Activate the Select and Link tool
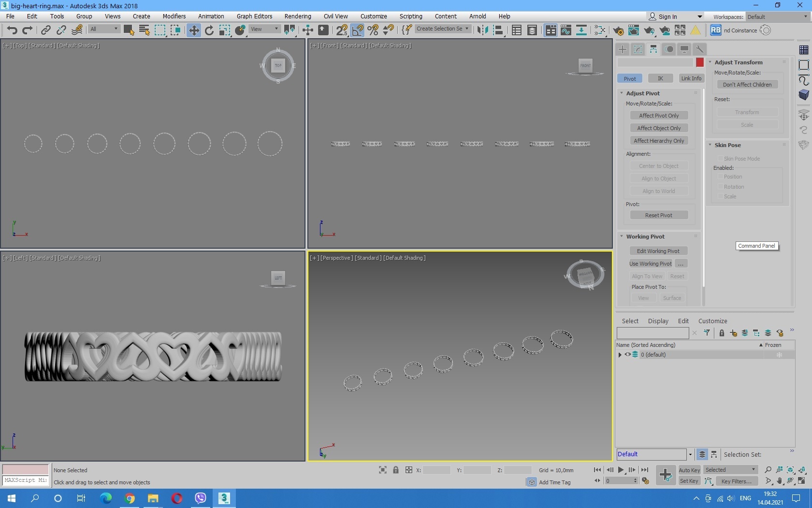 click(x=45, y=30)
